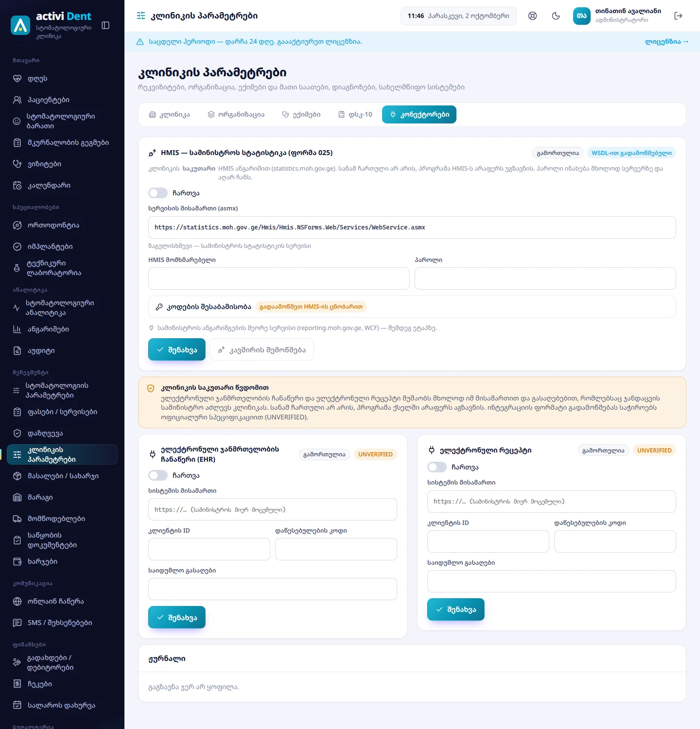
Task: Click კავშირის შემოწმება button
Action: [262, 350]
